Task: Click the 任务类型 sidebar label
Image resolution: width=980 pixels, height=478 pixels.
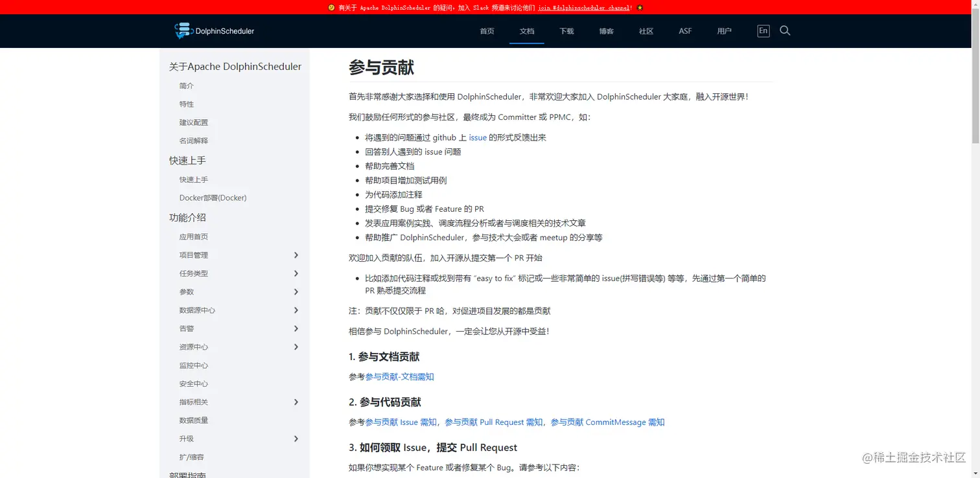Action: (194, 273)
